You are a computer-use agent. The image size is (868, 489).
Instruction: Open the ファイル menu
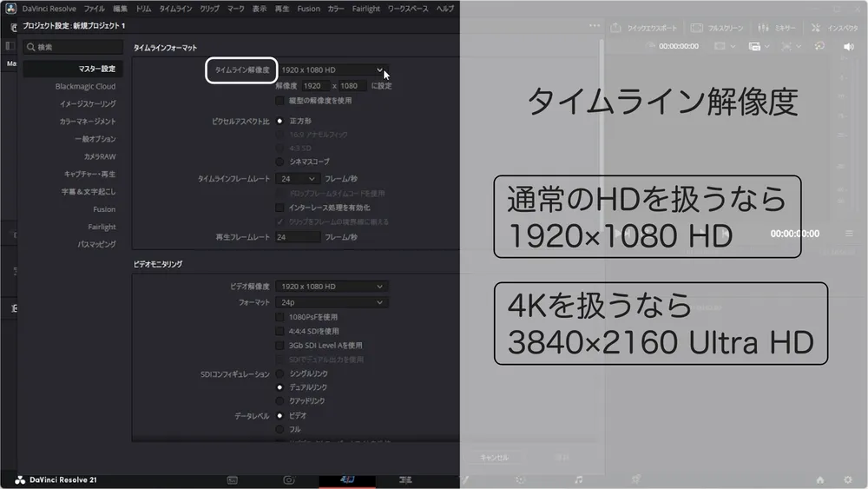(94, 9)
